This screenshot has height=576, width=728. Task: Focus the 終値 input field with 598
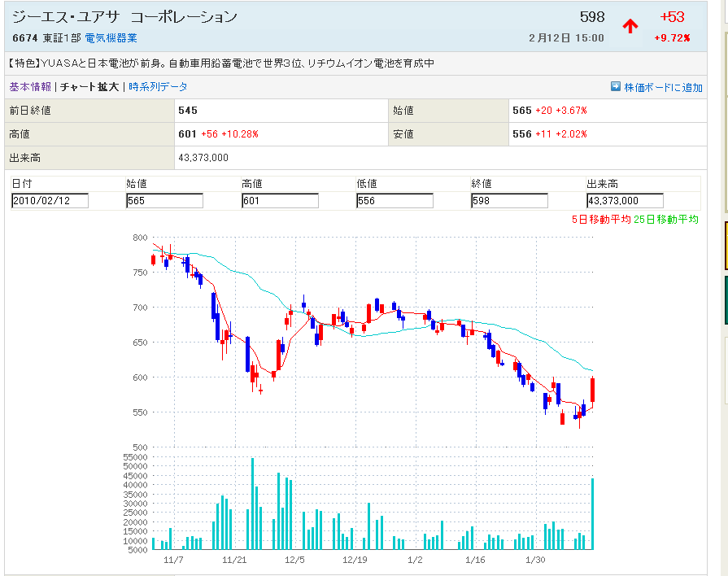click(509, 201)
